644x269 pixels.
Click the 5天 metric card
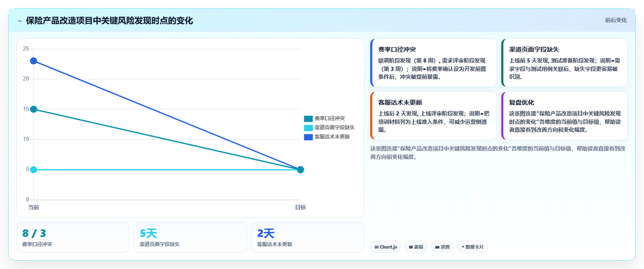(190, 237)
